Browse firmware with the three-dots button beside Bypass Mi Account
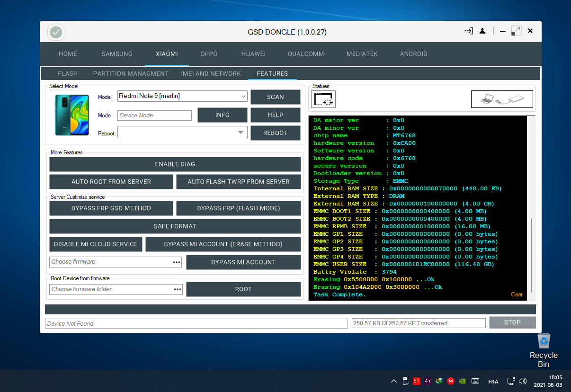The width and height of the screenshot is (571, 392). coord(177,262)
